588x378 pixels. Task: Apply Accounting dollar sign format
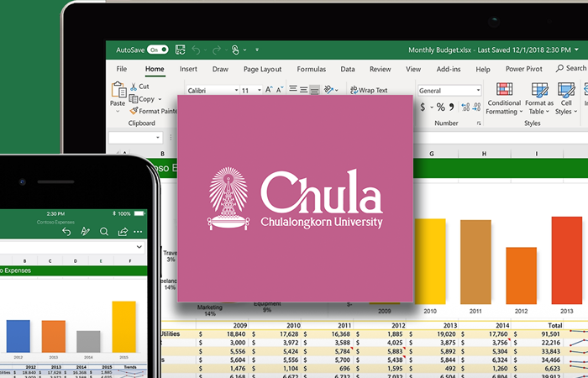pos(423,108)
